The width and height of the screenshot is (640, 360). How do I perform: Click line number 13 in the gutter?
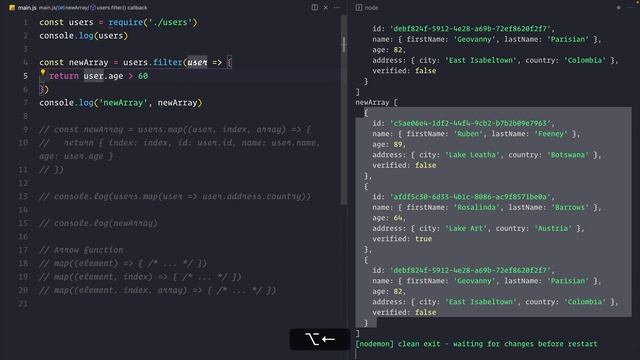point(23,196)
